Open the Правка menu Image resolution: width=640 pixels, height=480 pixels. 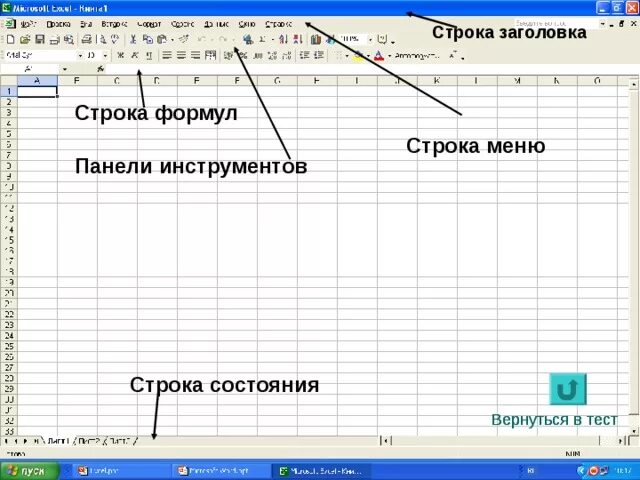click(x=58, y=24)
